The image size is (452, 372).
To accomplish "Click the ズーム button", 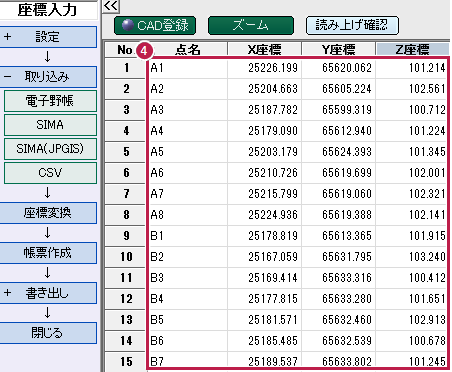I will tap(251, 26).
